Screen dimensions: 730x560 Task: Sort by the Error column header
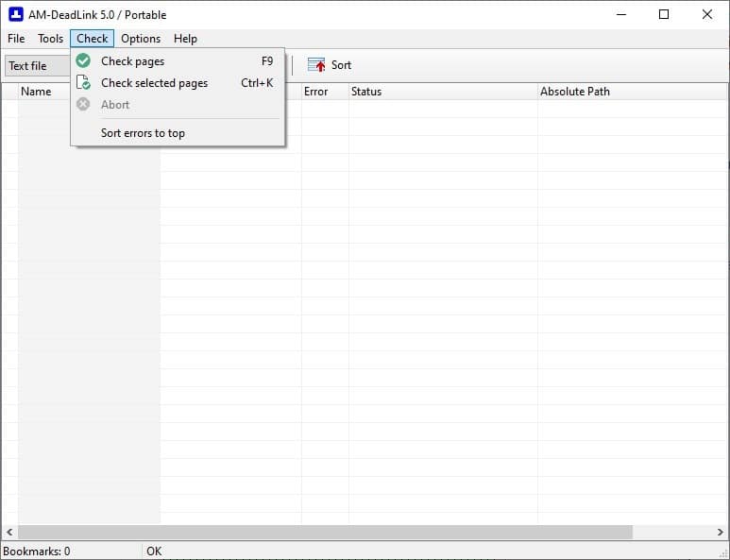point(325,92)
